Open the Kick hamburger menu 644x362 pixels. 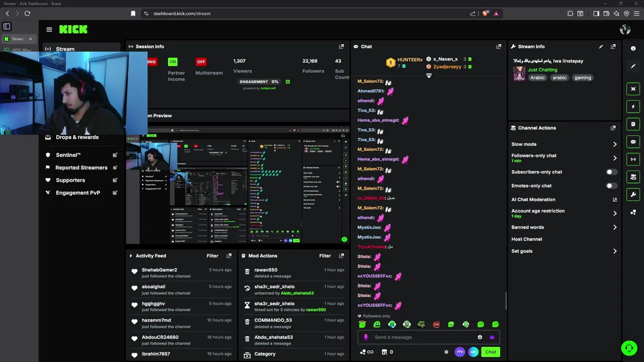[x=49, y=30]
